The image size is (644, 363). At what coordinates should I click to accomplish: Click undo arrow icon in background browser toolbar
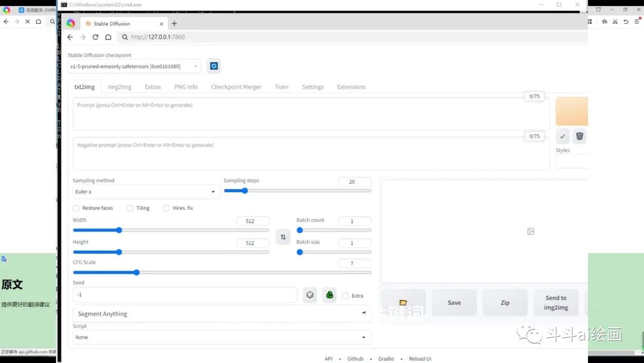click(626, 21)
